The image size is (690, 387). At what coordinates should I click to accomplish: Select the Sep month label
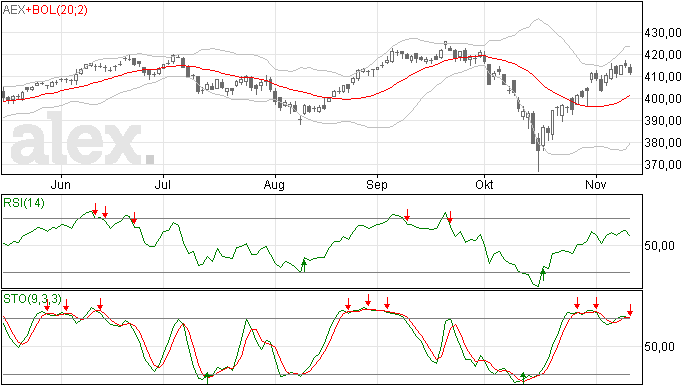pyautogui.click(x=377, y=185)
